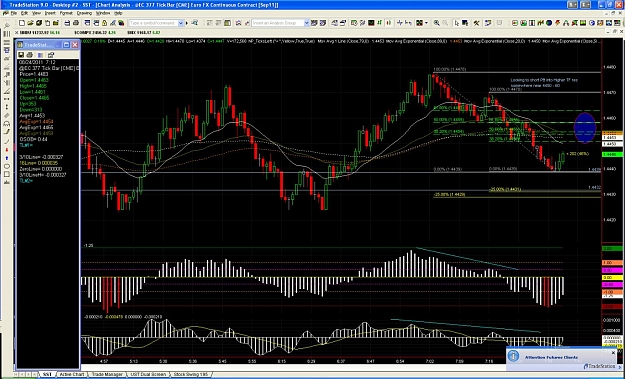Select the ellipse drawing tool

(7, 166)
